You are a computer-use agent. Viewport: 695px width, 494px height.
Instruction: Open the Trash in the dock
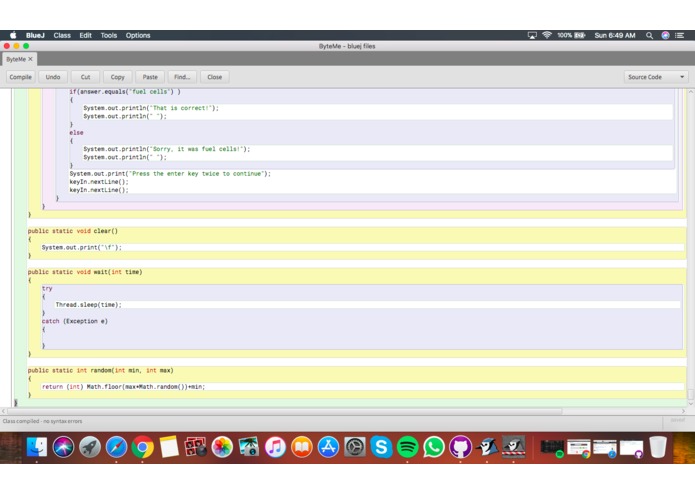point(658,447)
